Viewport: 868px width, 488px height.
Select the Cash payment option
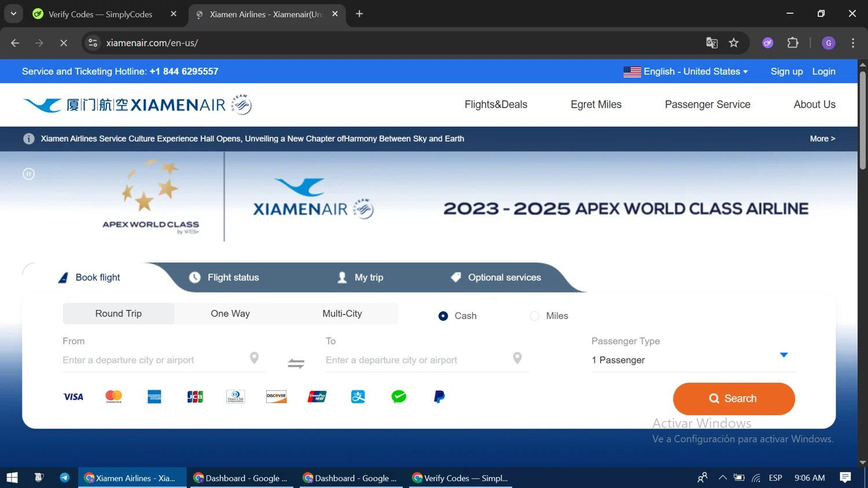pos(443,316)
